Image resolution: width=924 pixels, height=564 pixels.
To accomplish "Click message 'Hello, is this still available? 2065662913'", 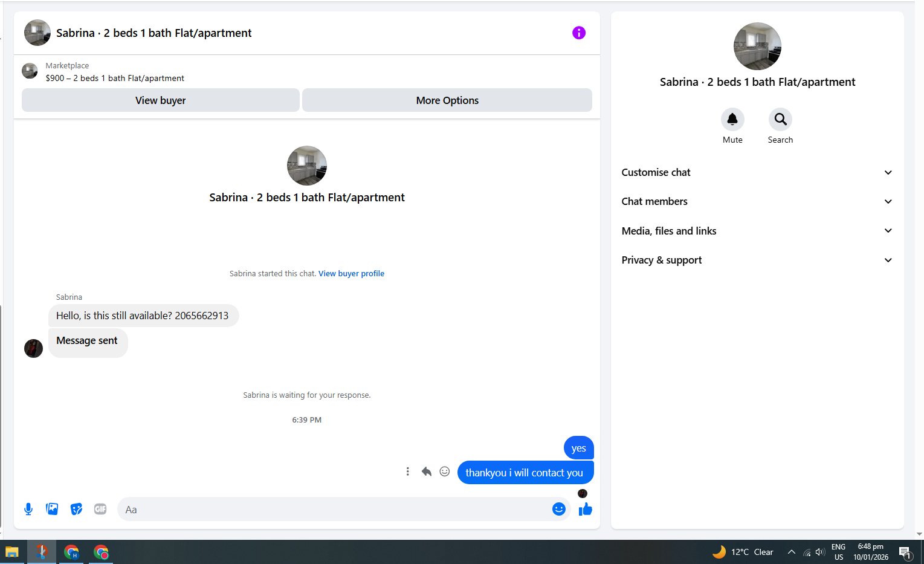I will 143,316.
